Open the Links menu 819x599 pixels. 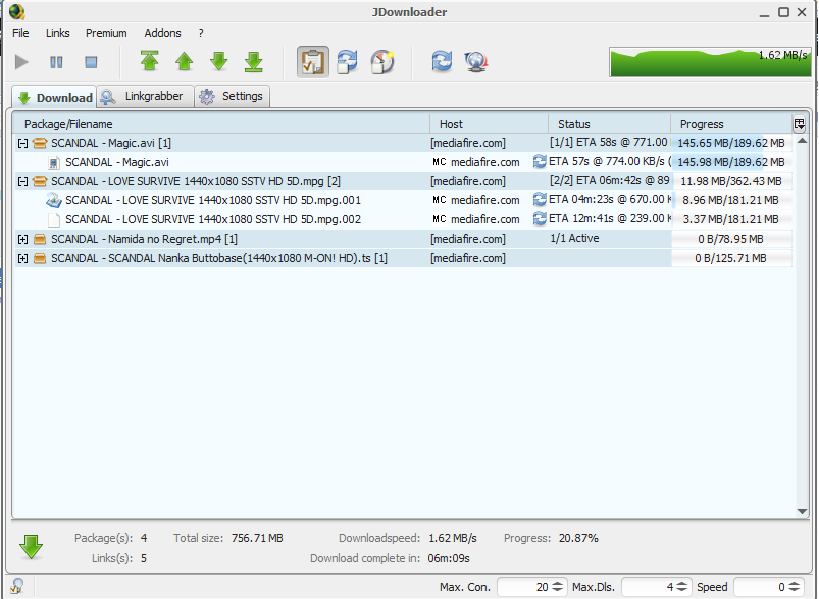pos(57,33)
